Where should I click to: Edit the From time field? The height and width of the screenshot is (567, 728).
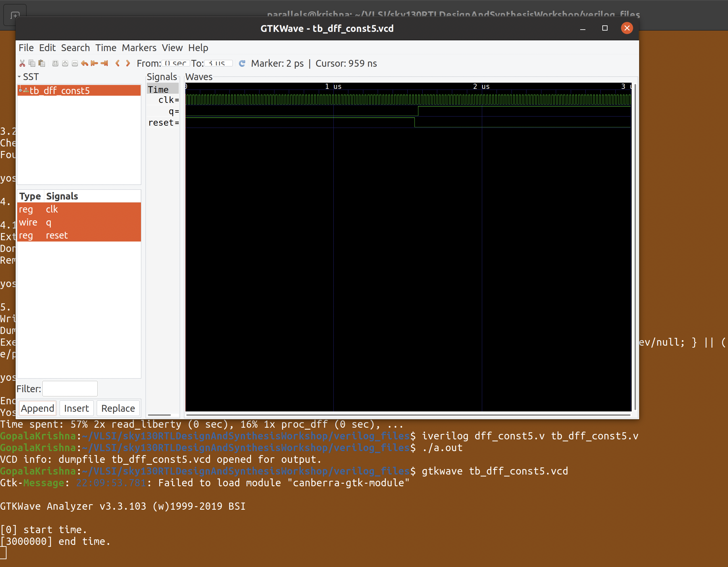tap(176, 63)
